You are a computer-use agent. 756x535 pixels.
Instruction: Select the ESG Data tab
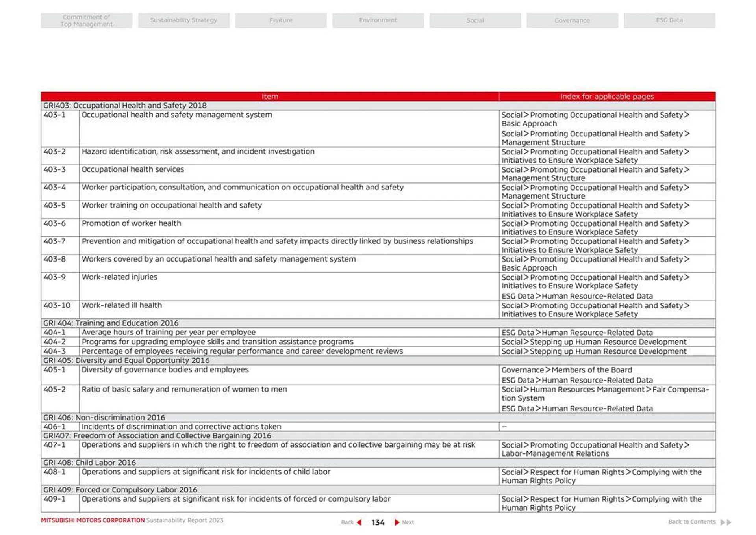tap(669, 20)
